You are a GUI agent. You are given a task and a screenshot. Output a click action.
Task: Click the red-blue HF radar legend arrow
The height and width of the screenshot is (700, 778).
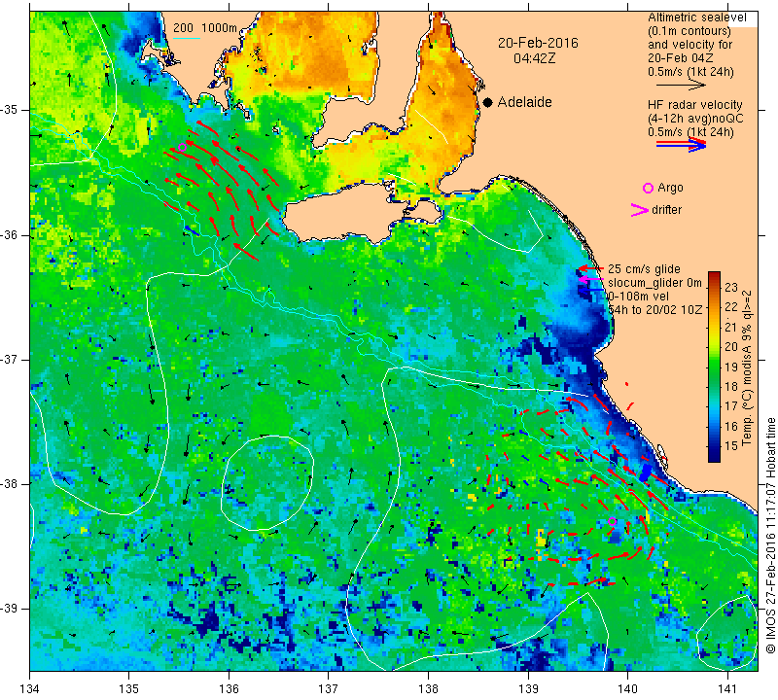coord(681,145)
